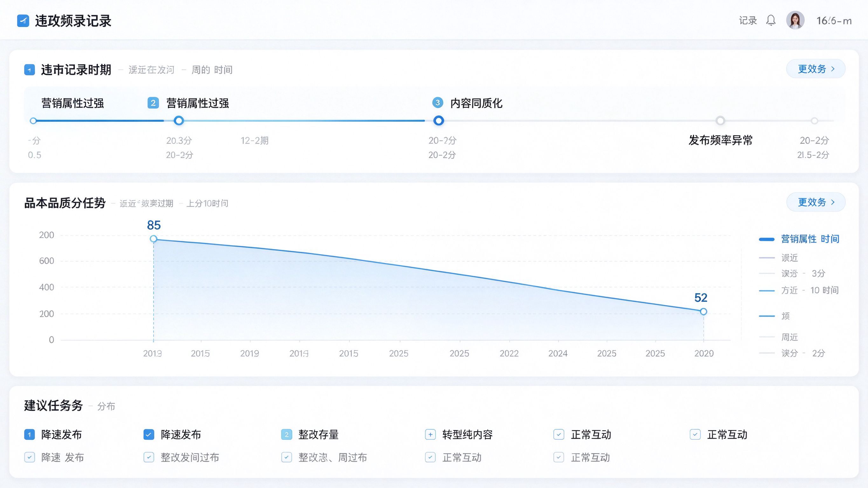Click the section icon beside 违市记录时期
868x488 pixels.
click(x=29, y=70)
